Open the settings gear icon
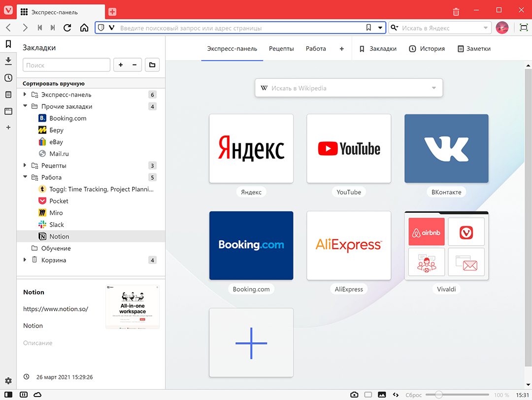The height and width of the screenshot is (400, 532). pyautogui.click(x=8, y=381)
